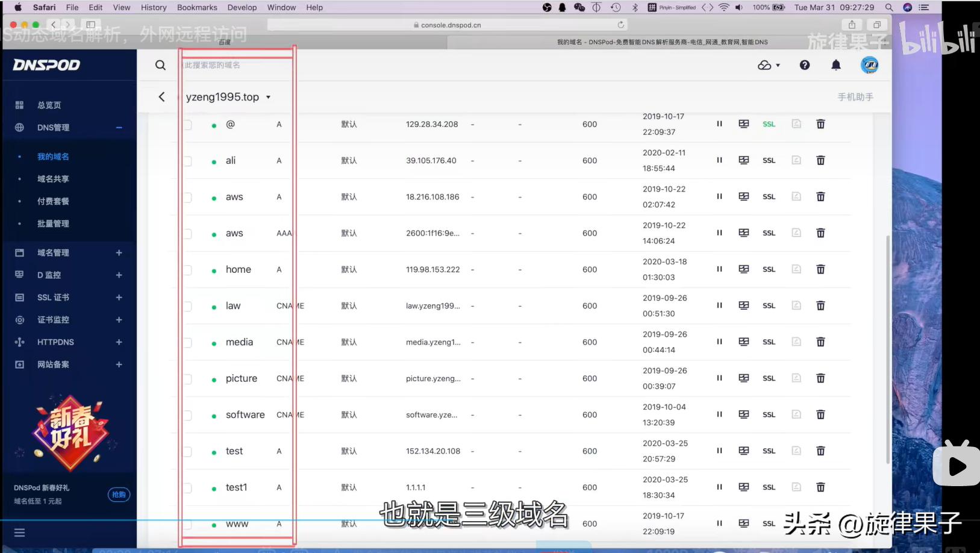Click the search magnifier icon

click(x=160, y=65)
